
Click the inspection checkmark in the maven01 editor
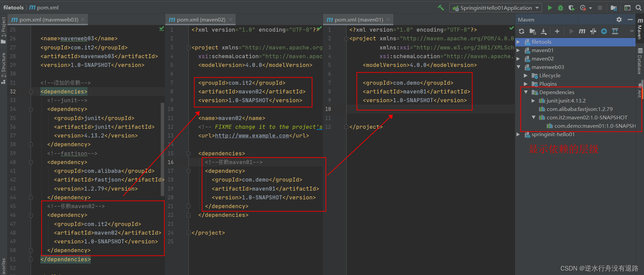coord(511,28)
